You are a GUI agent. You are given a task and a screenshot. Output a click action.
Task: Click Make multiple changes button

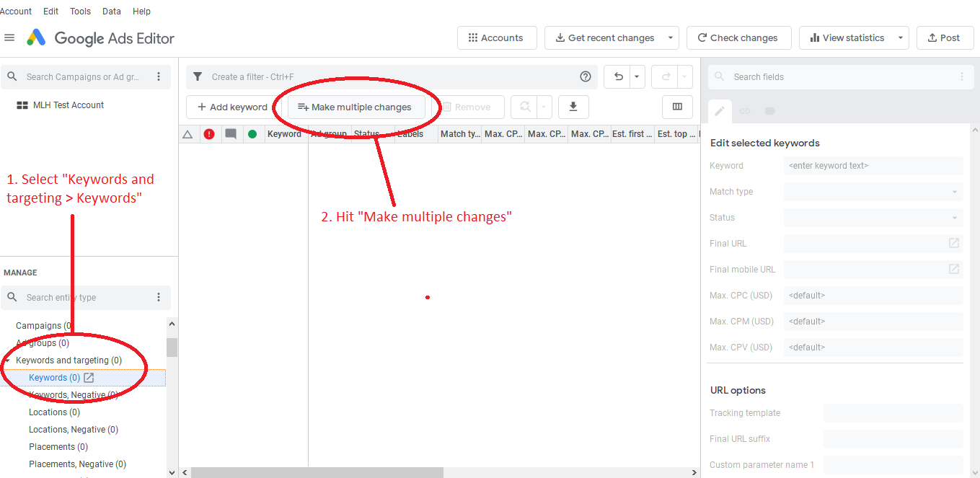pos(355,107)
